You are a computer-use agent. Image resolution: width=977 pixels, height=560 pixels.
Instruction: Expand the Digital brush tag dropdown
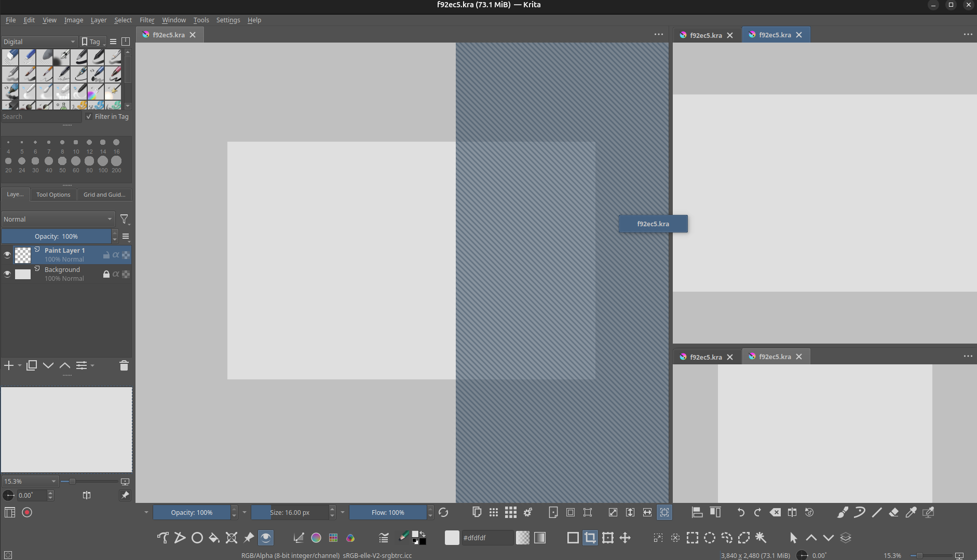[39, 42]
